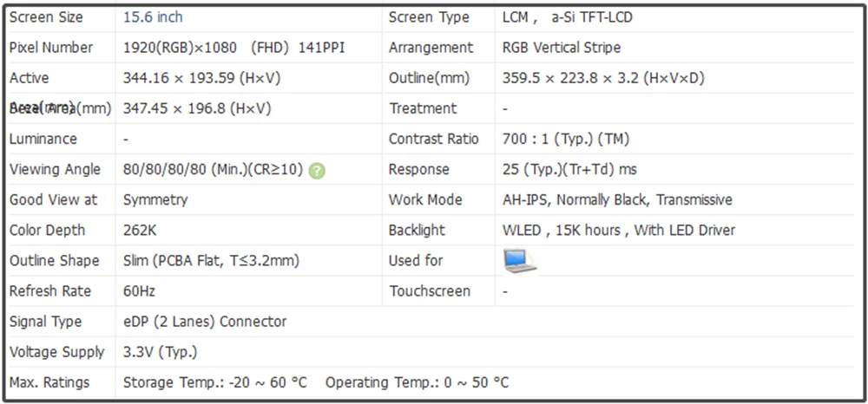Click the laptop icon beside Used for
Image resolution: width=868 pixels, height=404 pixels.
pyautogui.click(x=520, y=261)
